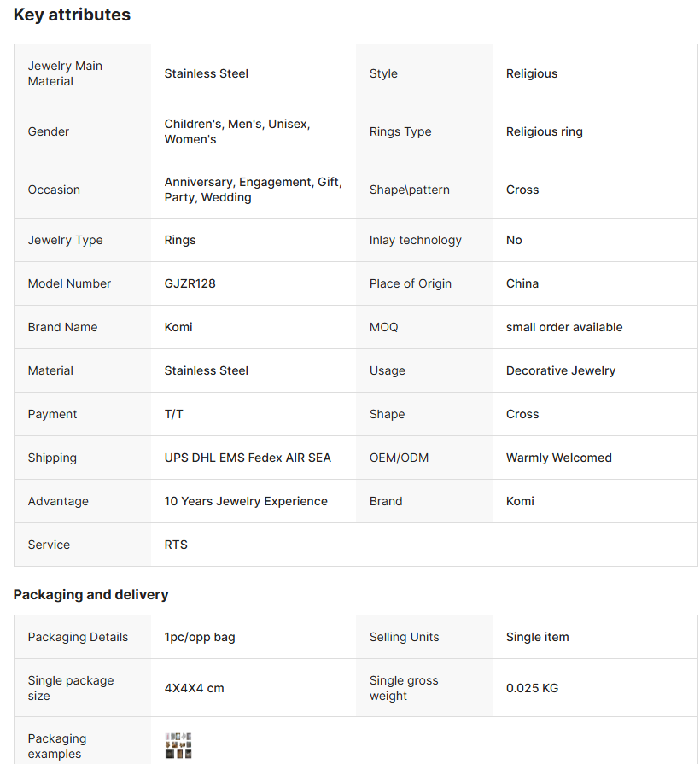700x764 pixels.
Task: Open the packaging examples thumbnail image
Action: click(x=178, y=745)
